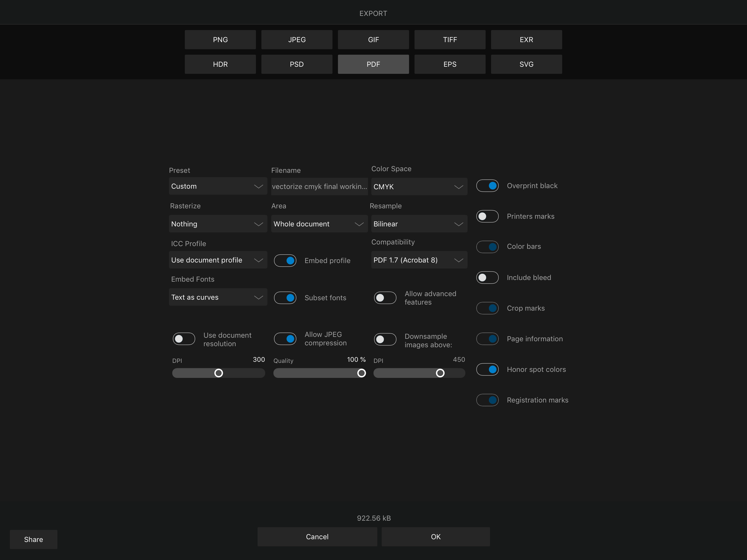Enable Use document resolution toggle
The height and width of the screenshot is (560, 747).
(184, 339)
